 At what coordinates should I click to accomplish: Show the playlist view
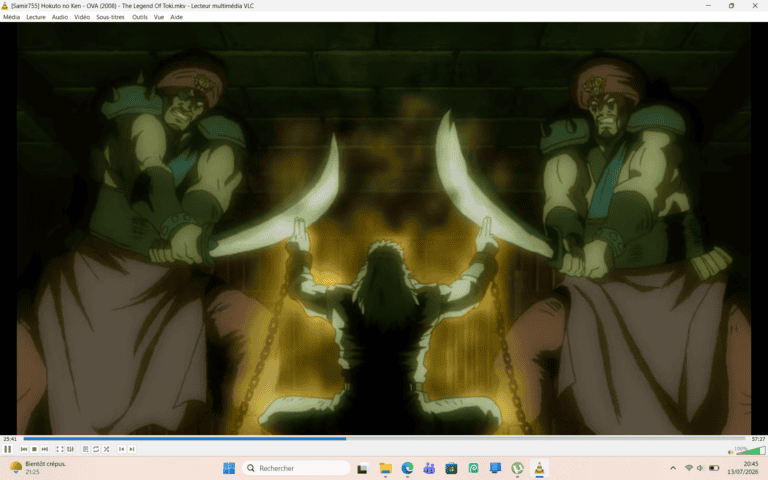[x=85, y=449]
